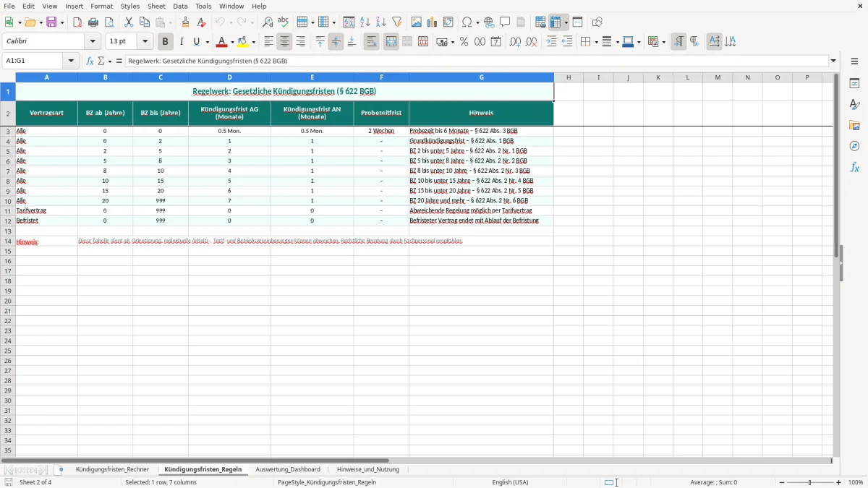Screen dimensions: 868x488
Task: Click column header G
Action: 481,77
